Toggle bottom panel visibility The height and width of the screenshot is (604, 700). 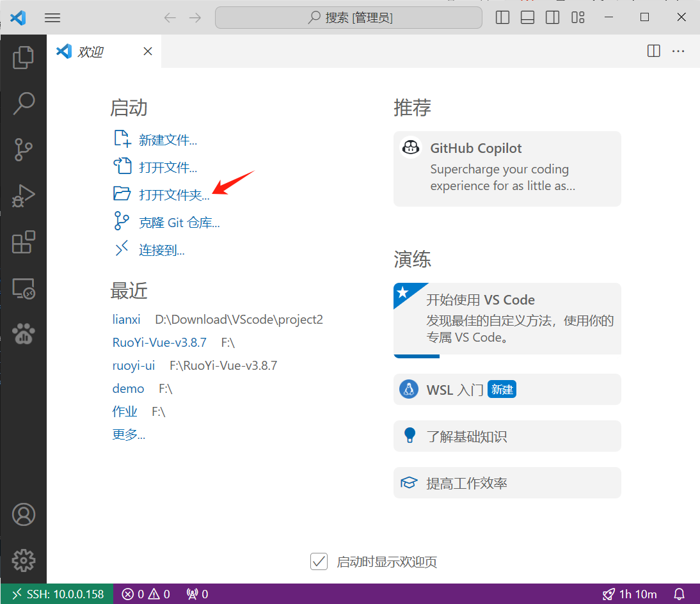pyautogui.click(x=527, y=17)
